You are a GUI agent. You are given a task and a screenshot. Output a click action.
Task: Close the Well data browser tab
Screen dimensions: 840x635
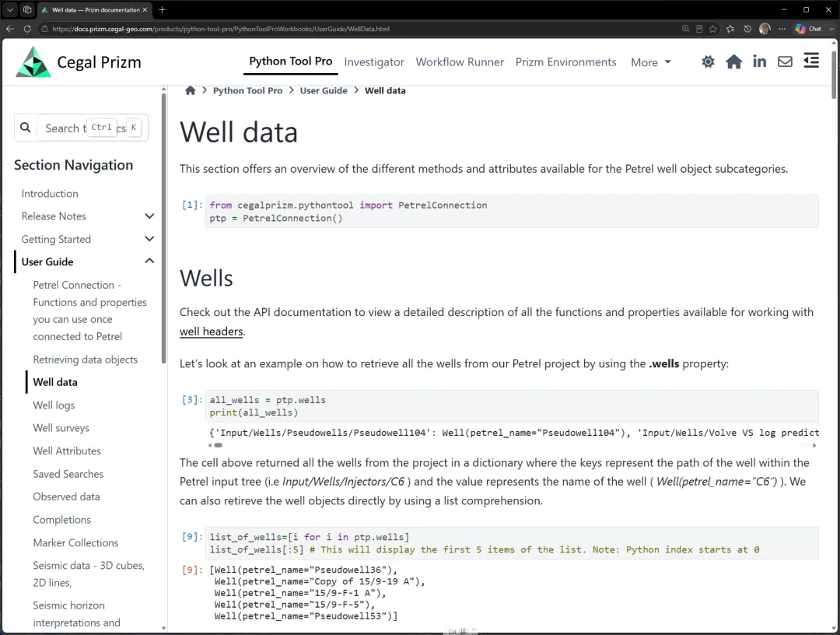[145, 9]
